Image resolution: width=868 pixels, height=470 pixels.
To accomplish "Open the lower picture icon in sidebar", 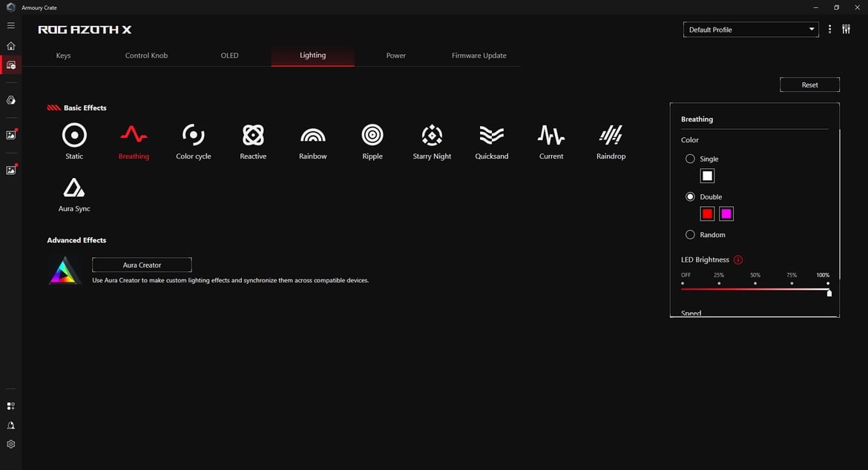I will click(11, 170).
